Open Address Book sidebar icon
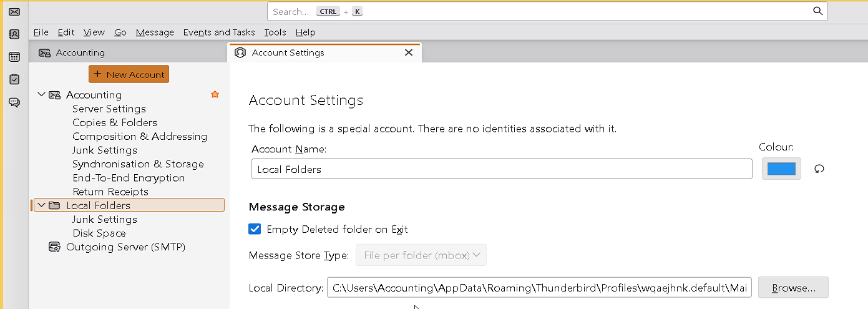The height and width of the screenshot is (309, 868). [14, 34]
